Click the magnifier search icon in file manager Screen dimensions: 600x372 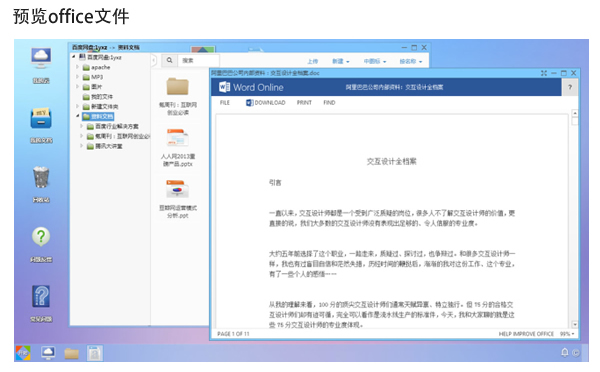tap(170, 60)
